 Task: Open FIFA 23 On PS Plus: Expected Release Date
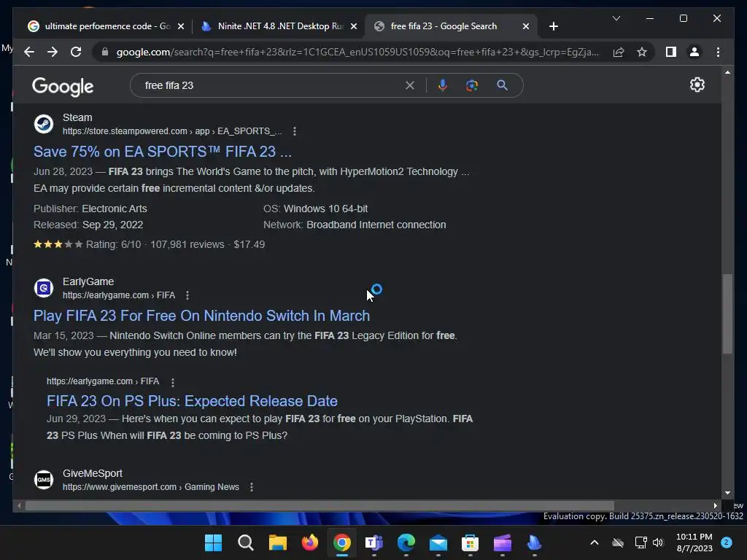192,401
